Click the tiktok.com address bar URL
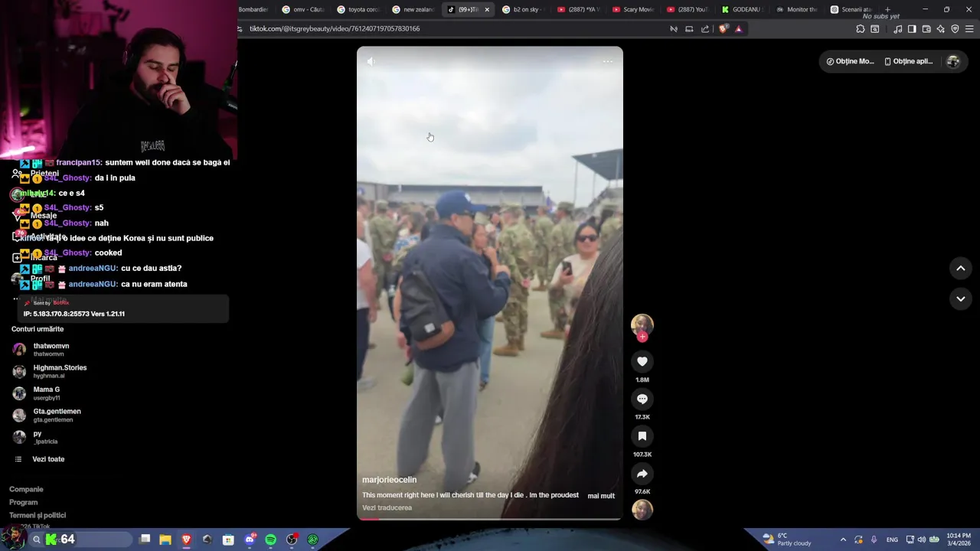 pyautogui.click(x=335, y=29)
